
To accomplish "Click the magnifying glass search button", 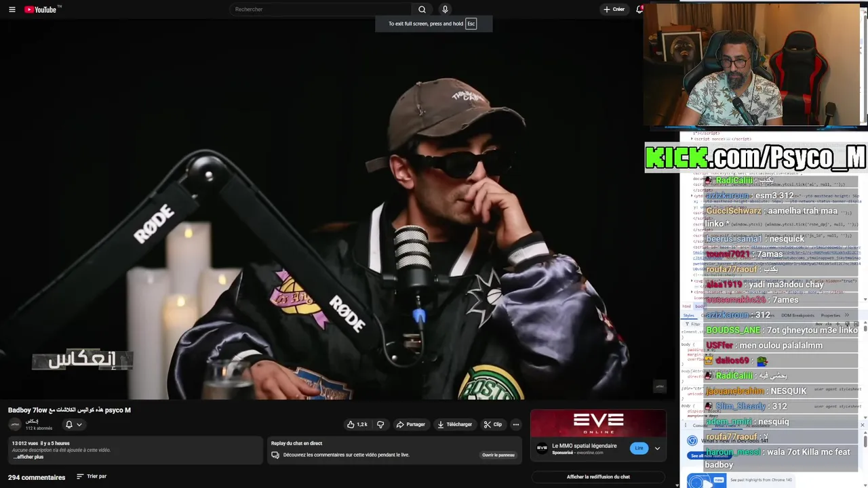I will coord(422,9).
